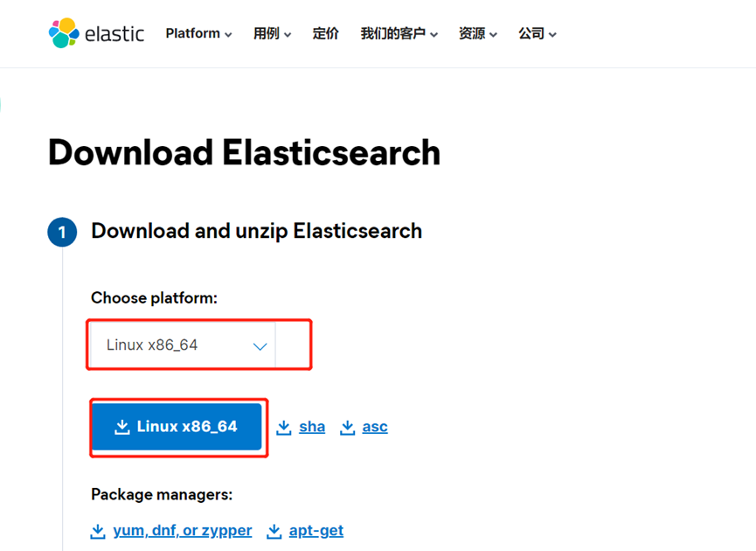Open the Platform menu
The height and width of the screenshot is (551, 756).
193,33
